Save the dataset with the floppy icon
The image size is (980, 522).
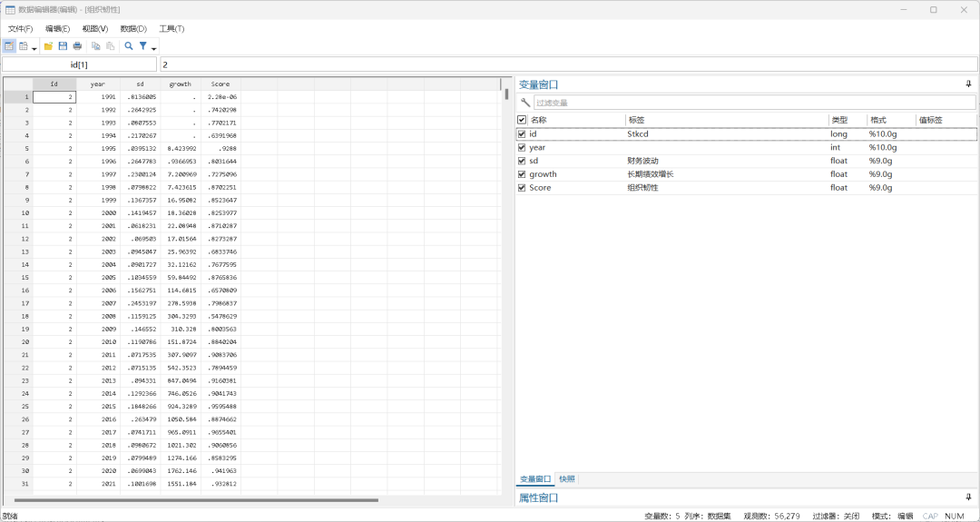click(63, 46)
